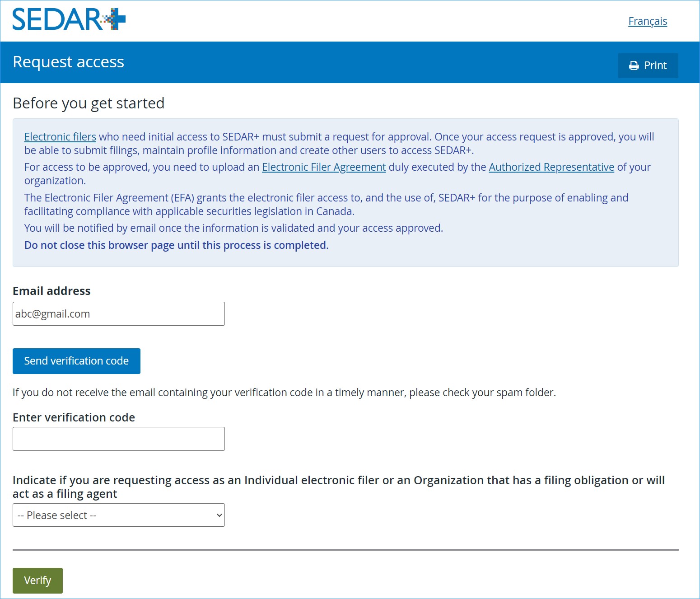
Task: Open the Authorized Representative link
Action: click(x=551, y=167)
